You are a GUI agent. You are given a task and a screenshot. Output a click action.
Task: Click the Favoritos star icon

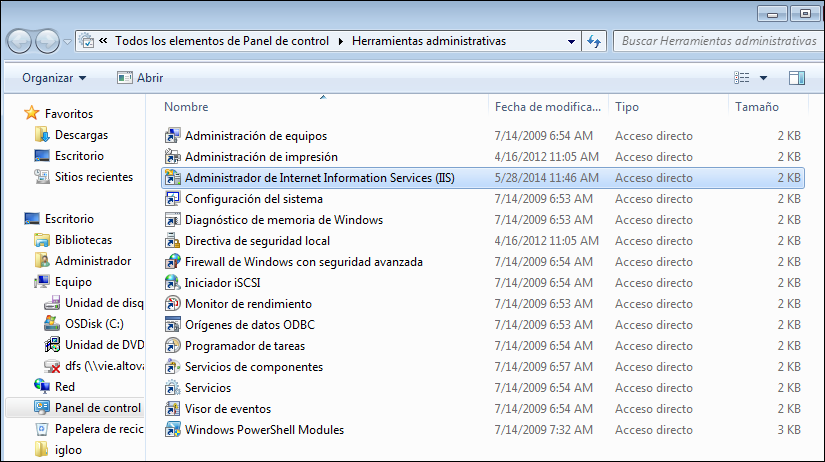click(x=32, y=113)
